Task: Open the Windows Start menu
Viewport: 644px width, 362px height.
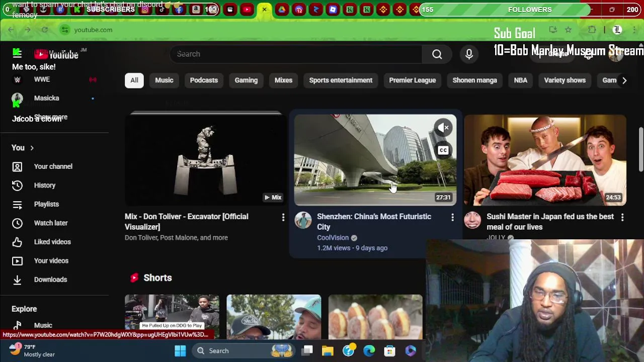Action: coord(180,351)
